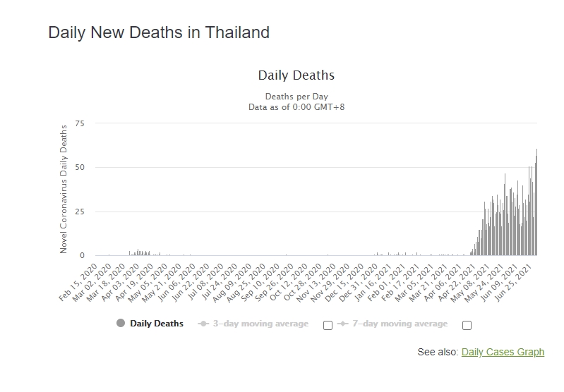Open the Daily Cases Graph link
The width and height of the screenshot is (564, 392).
click(503, 352)
